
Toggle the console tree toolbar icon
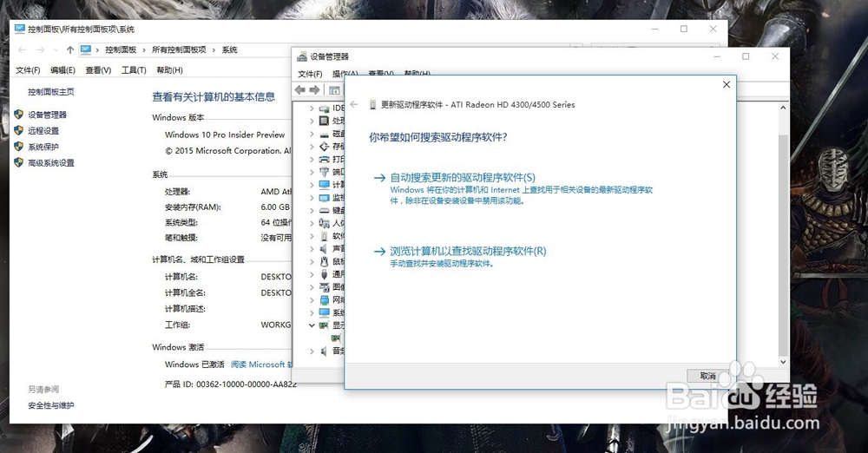[334, 89]
